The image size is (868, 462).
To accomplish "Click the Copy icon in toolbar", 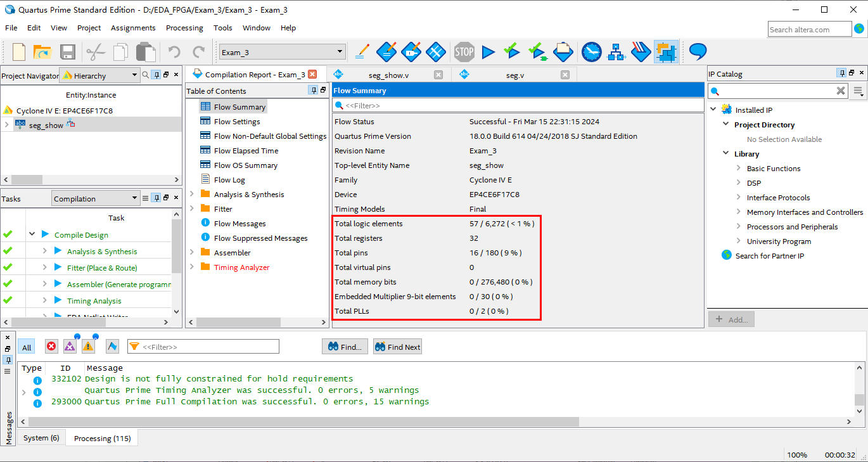I will (x=121, y=52).
